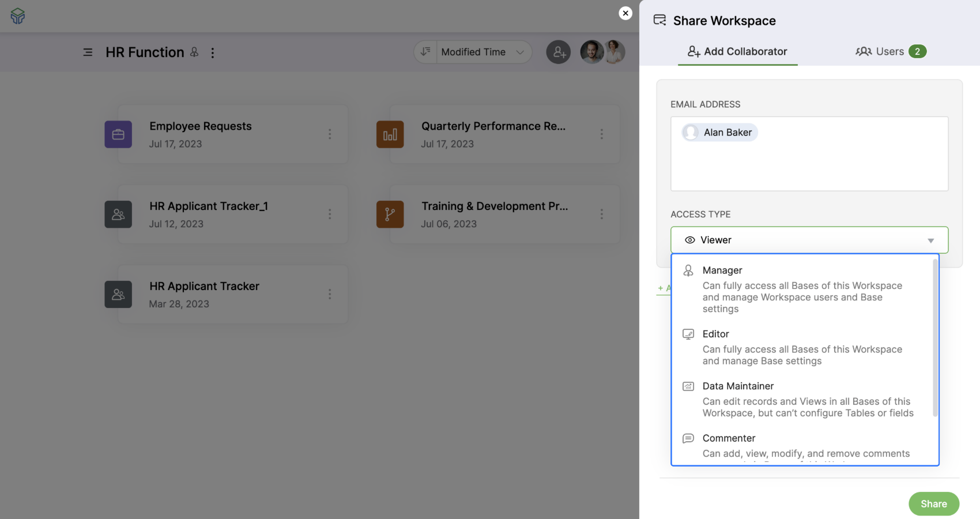Click the Quarterly Performance Review chart icon
The height and width of the screenshot is (519, 980).
[x=390, y=134]
